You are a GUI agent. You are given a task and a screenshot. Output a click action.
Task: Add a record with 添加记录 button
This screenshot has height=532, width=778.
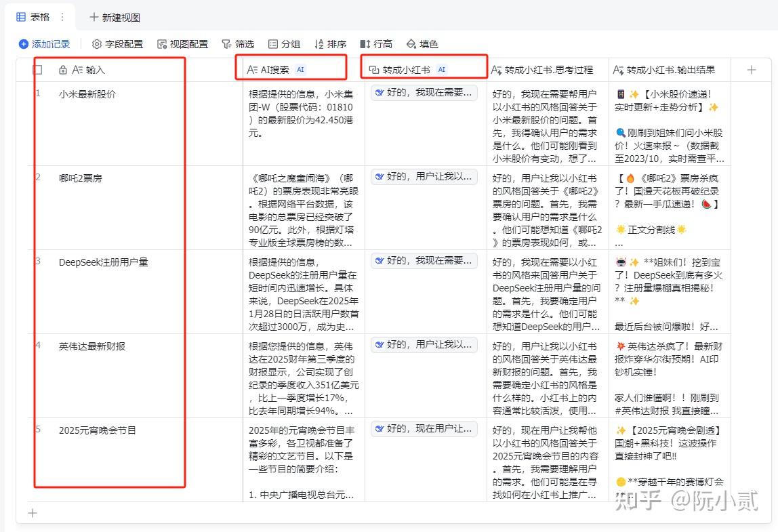pos(44,44)
